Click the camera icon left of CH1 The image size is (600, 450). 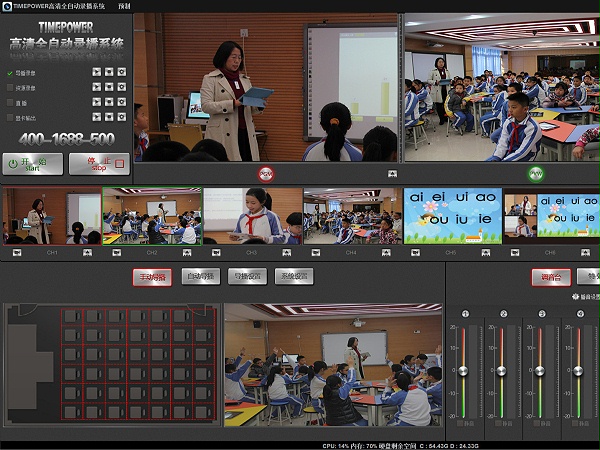point(17,253)
